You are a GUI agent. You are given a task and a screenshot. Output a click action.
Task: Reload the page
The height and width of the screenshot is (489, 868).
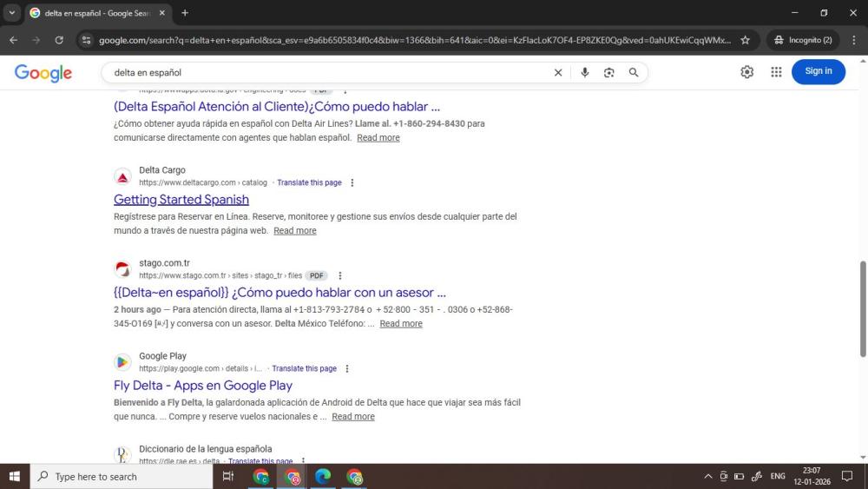click(x=59, y=40)
